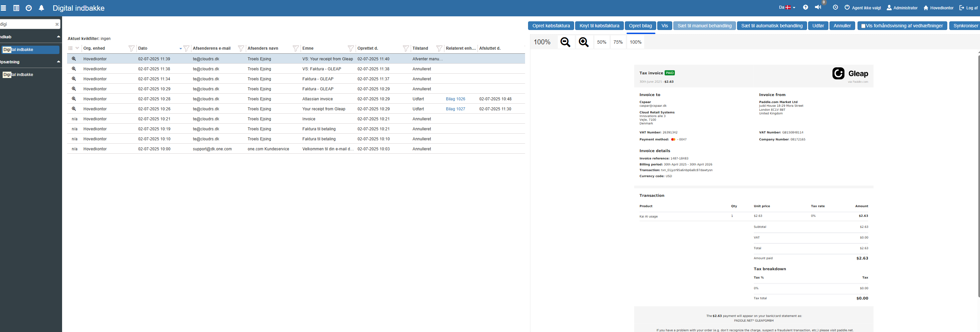Click the megaphone announcements icon
Image resolution: width=980 pixels, height=332 pixels.
coord(817,8)
